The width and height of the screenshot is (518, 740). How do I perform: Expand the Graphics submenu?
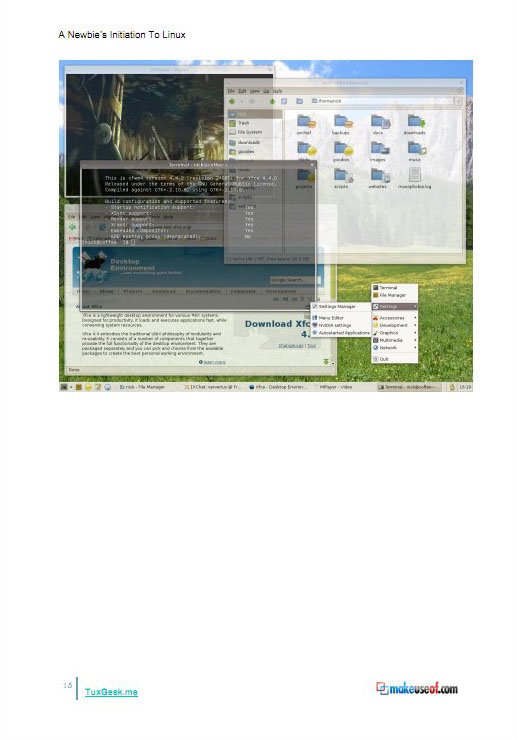click(394, 333)
